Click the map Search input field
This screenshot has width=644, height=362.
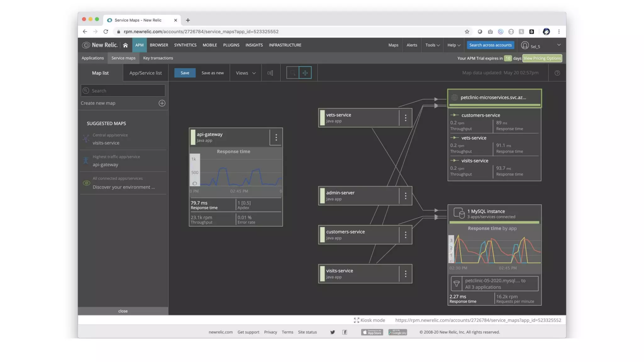coord(123,91)
